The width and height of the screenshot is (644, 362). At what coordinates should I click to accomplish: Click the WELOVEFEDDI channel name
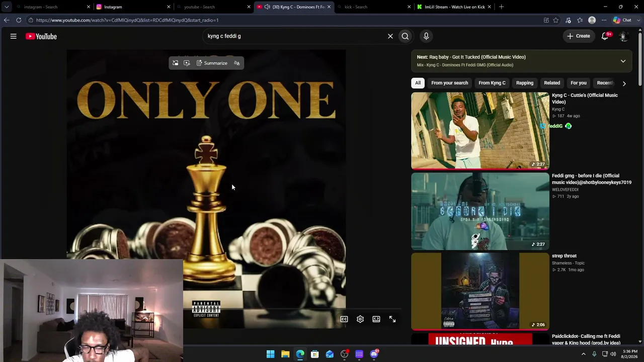pyautogui.click(x=565, y=190)
